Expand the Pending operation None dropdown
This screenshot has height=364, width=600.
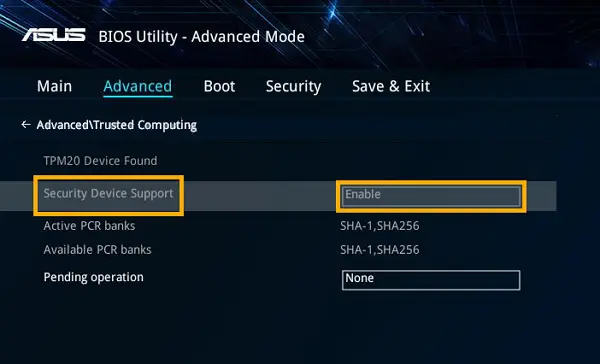point(431,280)
